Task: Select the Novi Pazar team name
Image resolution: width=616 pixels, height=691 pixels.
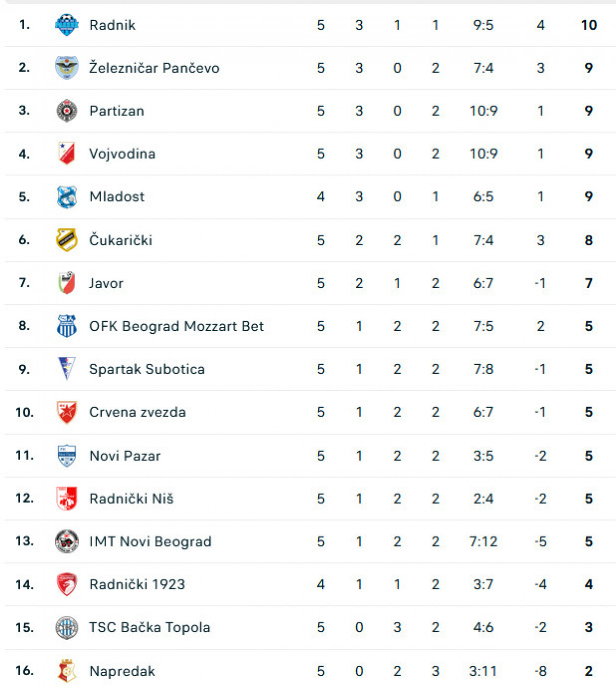Action: [125, 456]
